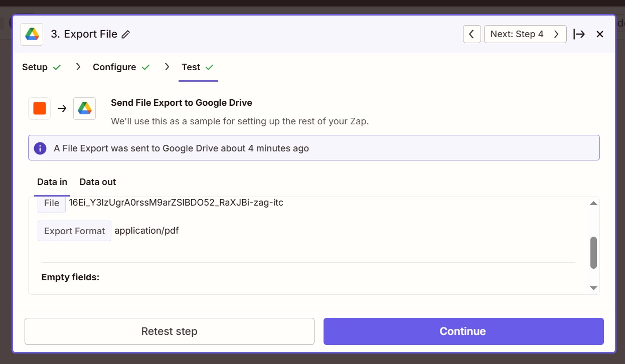Click green checkmark next to Setup
The image size is (625, 364).
click(x=57, y=67)
